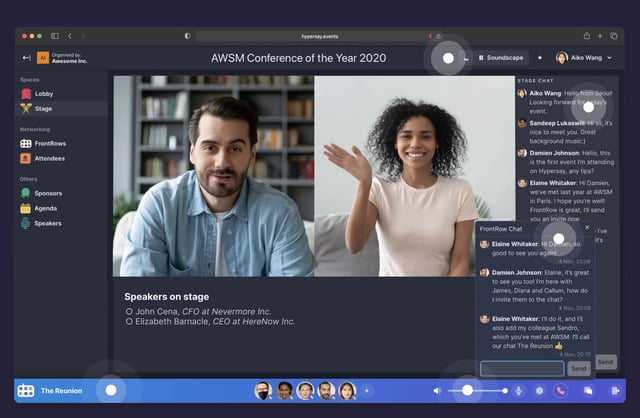
Task: Click the Speakers podium icon
Action: pos(25,223)
